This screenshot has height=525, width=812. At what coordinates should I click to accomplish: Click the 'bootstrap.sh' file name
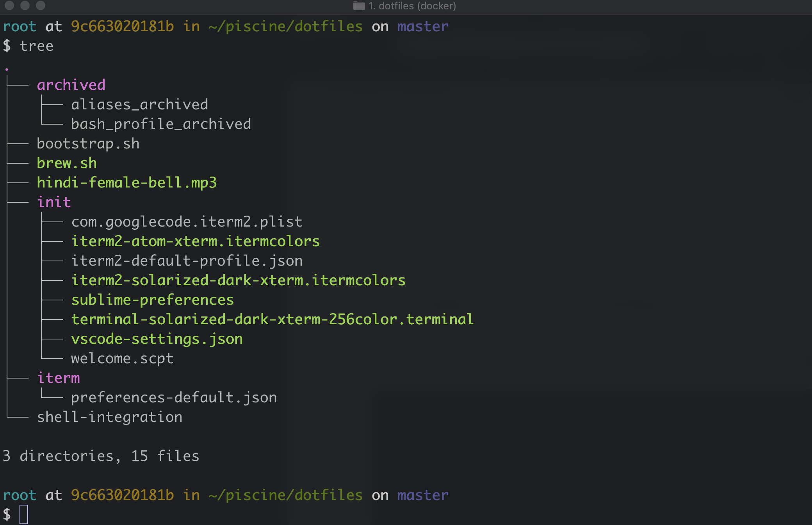tap(88, 144)
